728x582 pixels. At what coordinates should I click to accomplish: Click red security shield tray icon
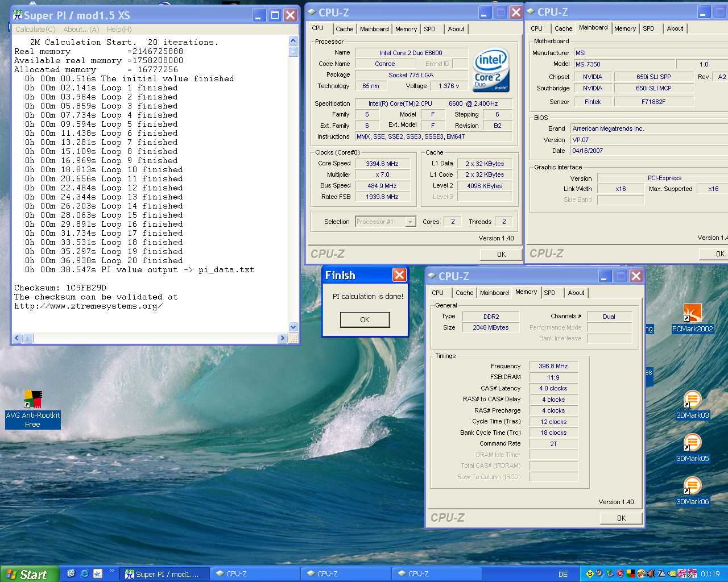(620, 573)
